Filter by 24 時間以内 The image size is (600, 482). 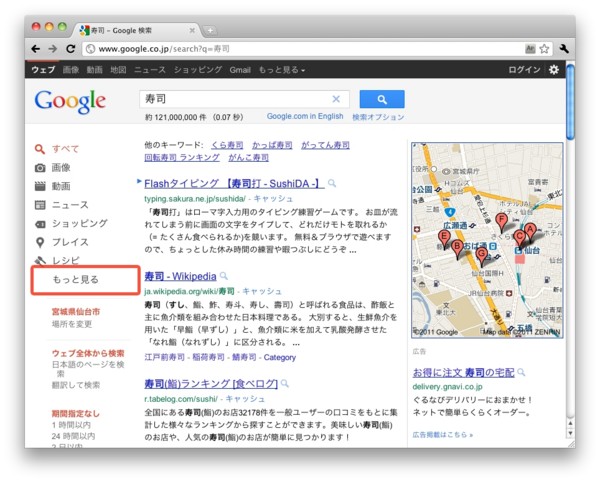pos(73,436)
